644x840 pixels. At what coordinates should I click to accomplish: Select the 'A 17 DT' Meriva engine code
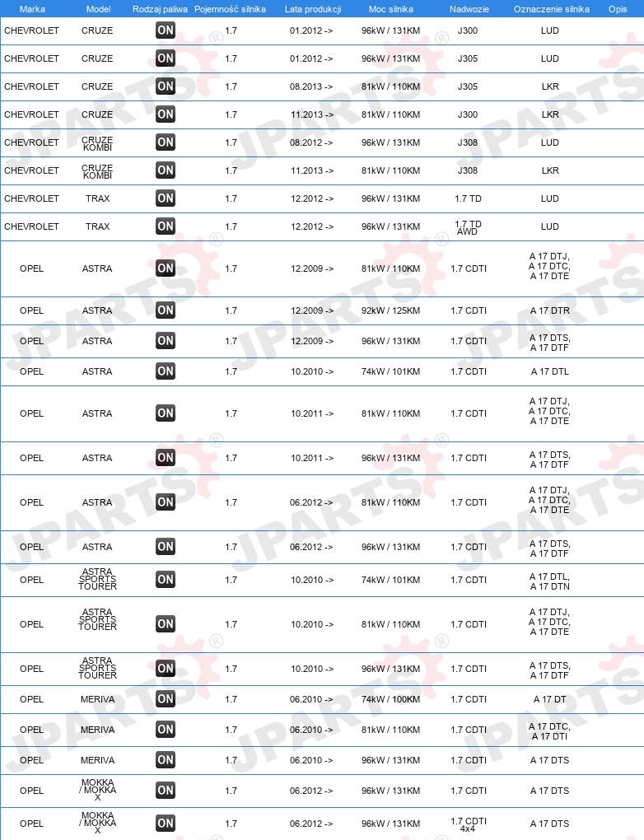[549, 699]
